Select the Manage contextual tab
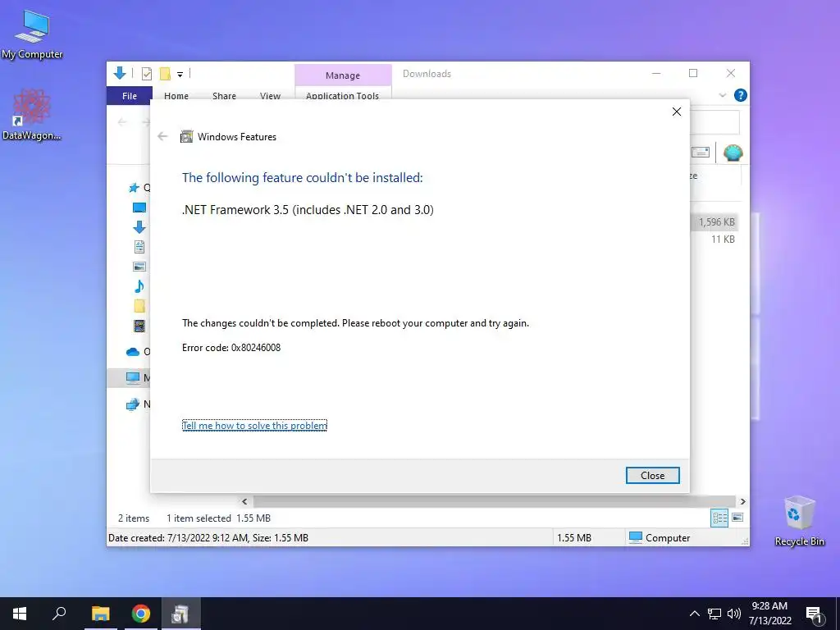840x630 pixels. (343, 75)
